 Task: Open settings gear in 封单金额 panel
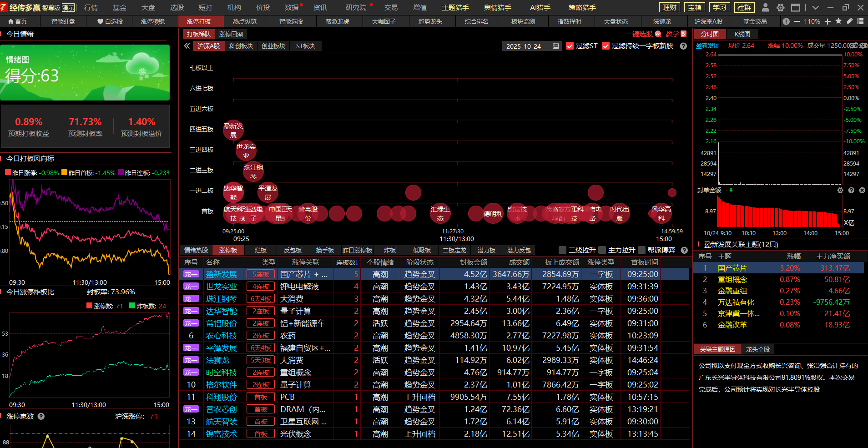click(x=840, y=190)
